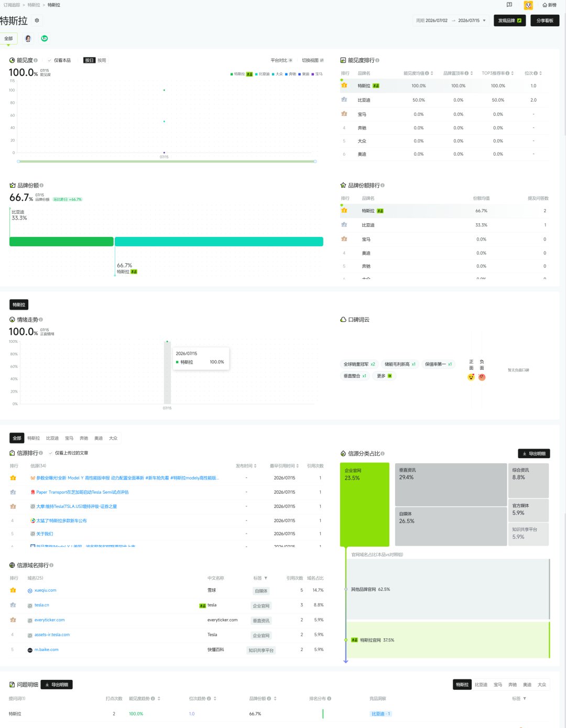The width and height of the screenshot is (566, 728).
Task: Click info icon beside 能见度排行
Action: point(377,60)
